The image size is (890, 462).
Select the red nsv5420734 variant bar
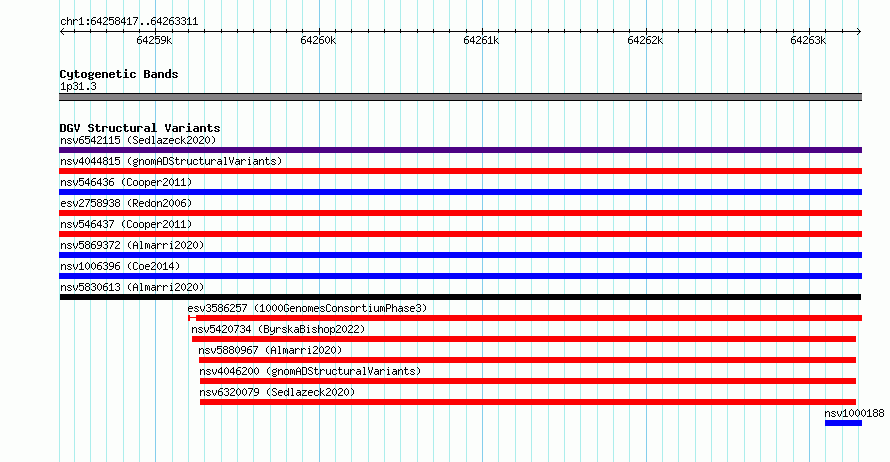click(x=524, y=339)
